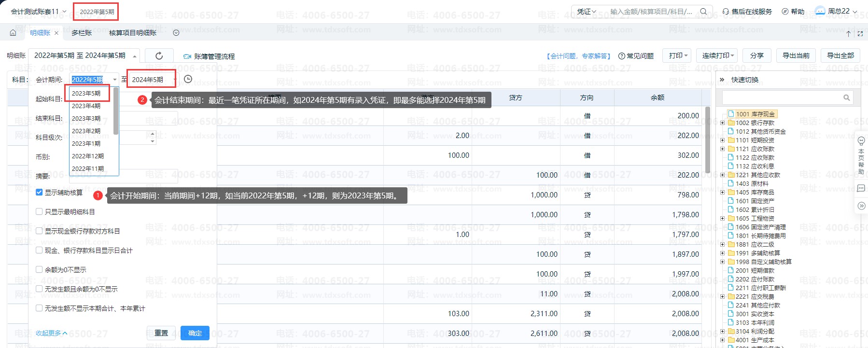Image resolution: width=868 pixels, height=348 pixels.
Task: Open the 周总22 user menu
Action: pos(836,11)
